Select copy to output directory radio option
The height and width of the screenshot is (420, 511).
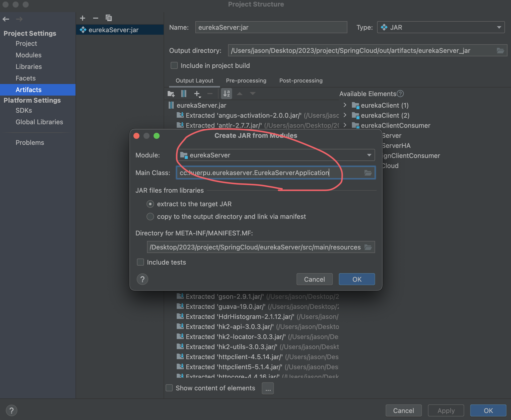150,217
